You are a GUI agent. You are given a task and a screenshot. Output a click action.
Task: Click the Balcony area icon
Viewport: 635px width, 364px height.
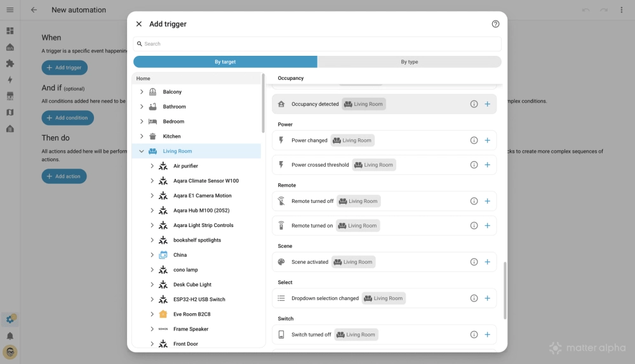click(x=152, y=92)
